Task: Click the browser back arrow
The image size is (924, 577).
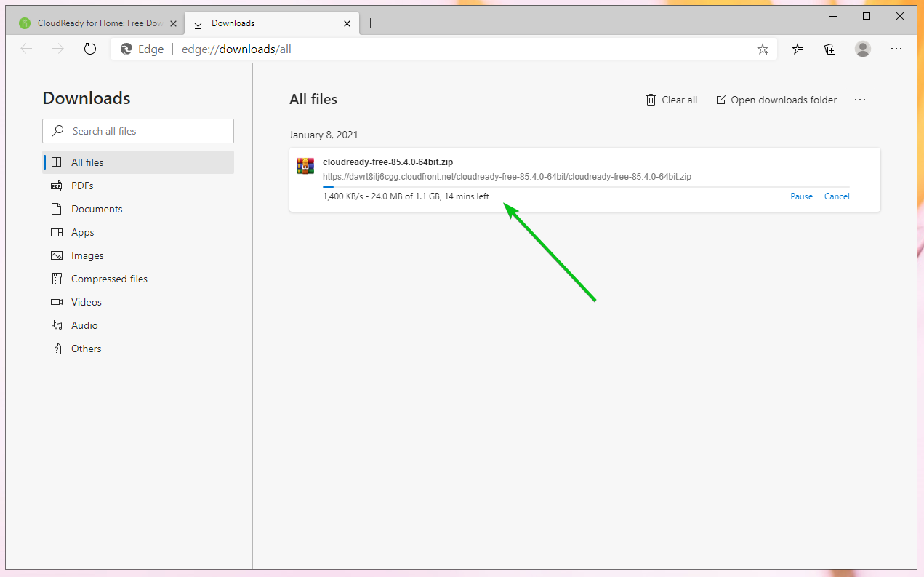Action: [x=27, y=49]
